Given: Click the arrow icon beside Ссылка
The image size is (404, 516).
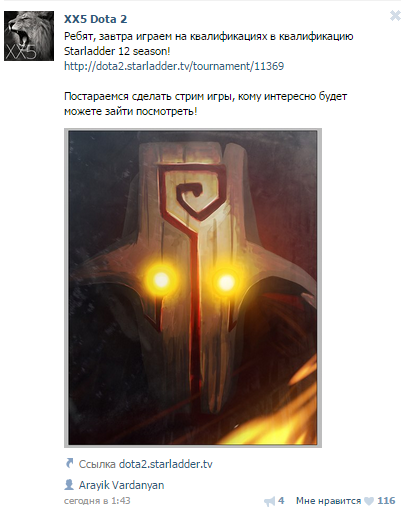Looking at the screenshot, I should (x=69, y=463).
